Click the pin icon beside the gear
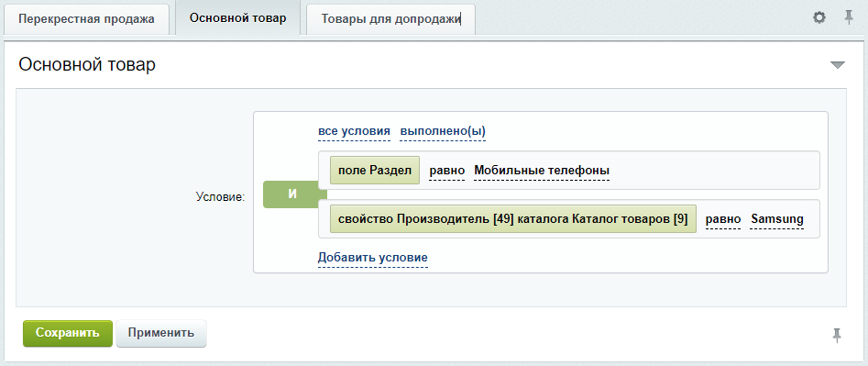 [x=848, y=17]
